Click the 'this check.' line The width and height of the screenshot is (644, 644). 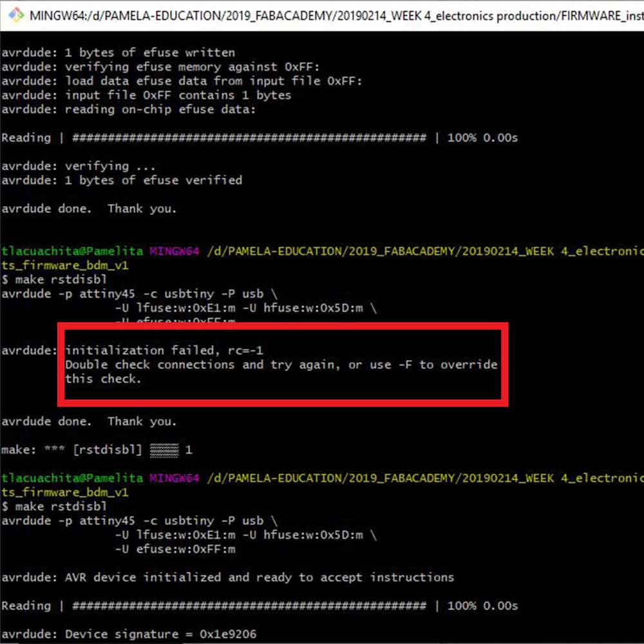tap(104, 379)
